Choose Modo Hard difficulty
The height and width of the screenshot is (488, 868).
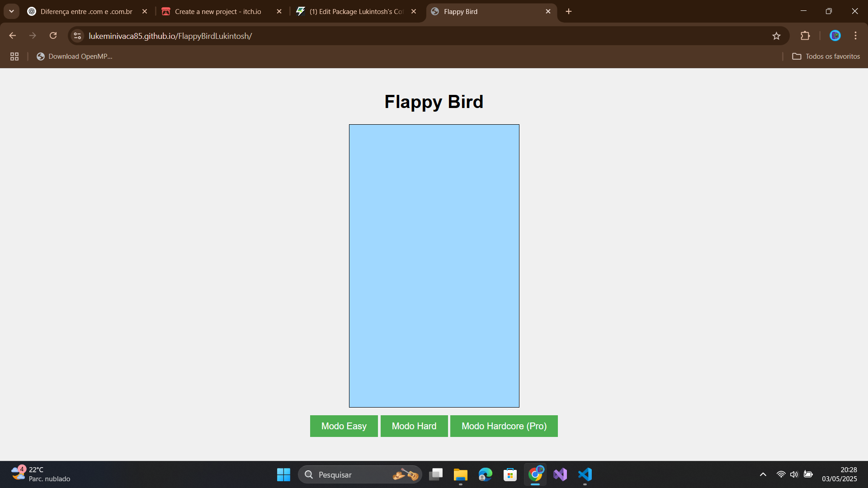(414, 426)
